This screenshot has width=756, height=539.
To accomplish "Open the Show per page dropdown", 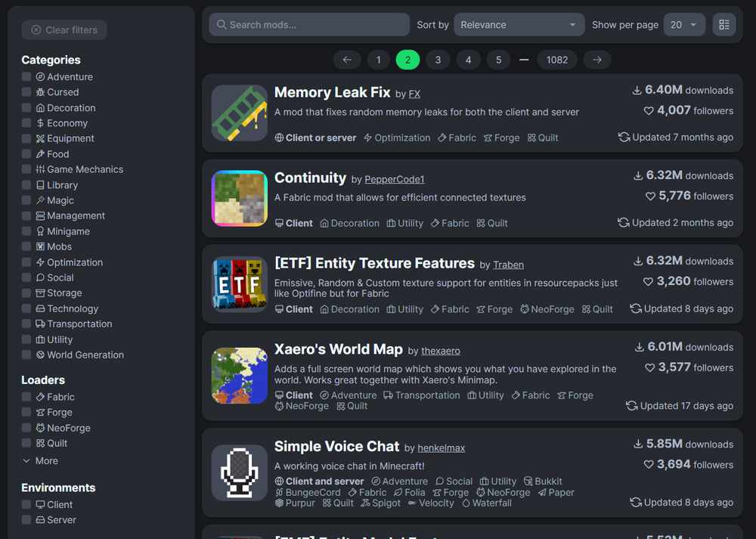I will [684, 25].
